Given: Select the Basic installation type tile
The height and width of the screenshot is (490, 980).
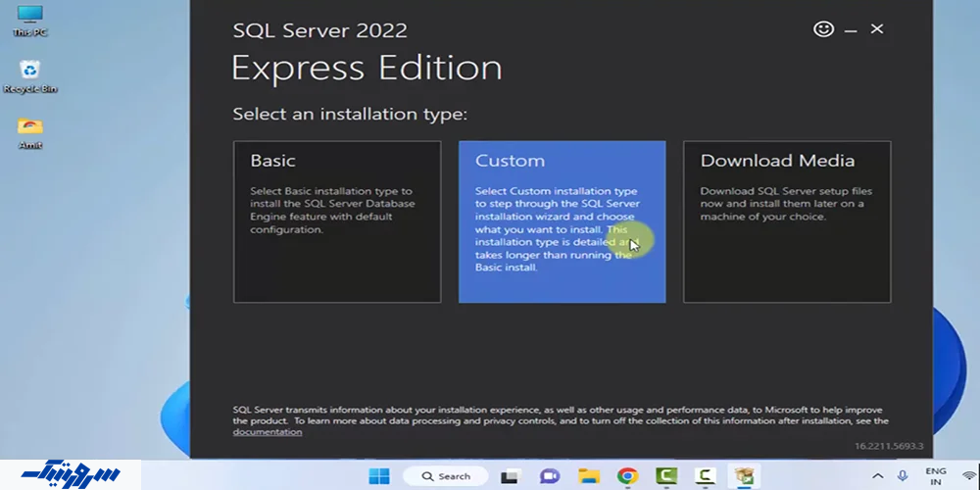Looking at the screenshot, I should pos(337,221).
